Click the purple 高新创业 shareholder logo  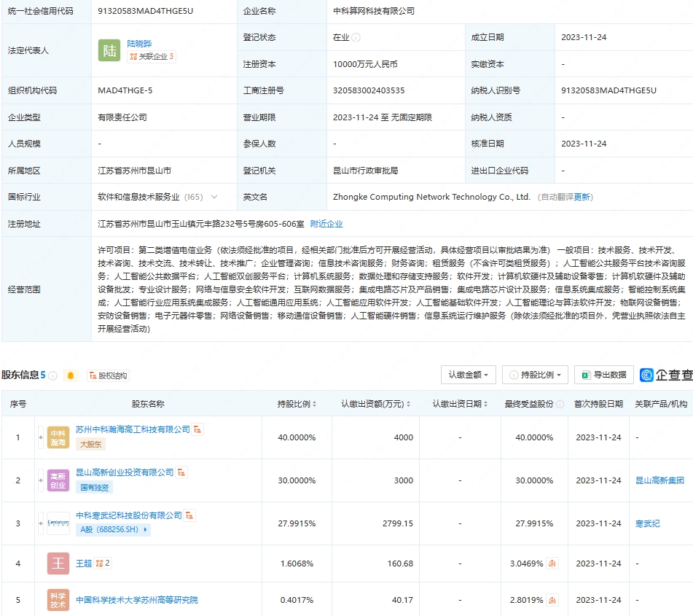coord(58,480)
